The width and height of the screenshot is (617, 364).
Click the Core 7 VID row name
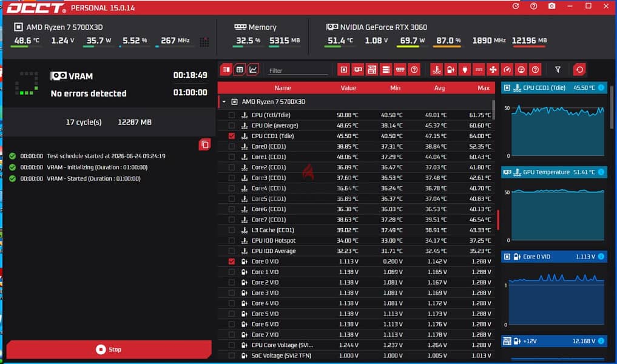(x=265, y=334)
